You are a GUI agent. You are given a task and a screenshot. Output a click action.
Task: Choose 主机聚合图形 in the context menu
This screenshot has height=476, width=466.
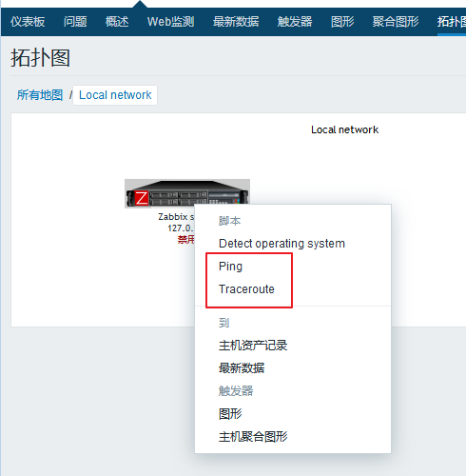[x=253, y=437]
